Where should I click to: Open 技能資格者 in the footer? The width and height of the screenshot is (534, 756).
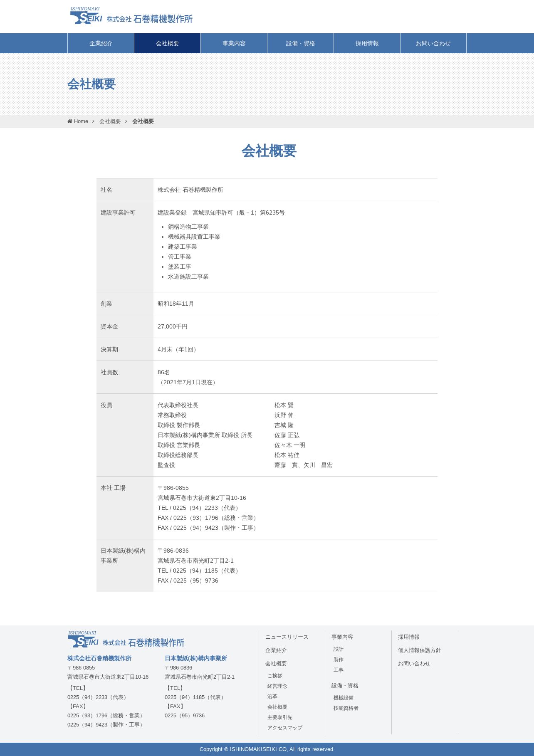tap(346, 708)
